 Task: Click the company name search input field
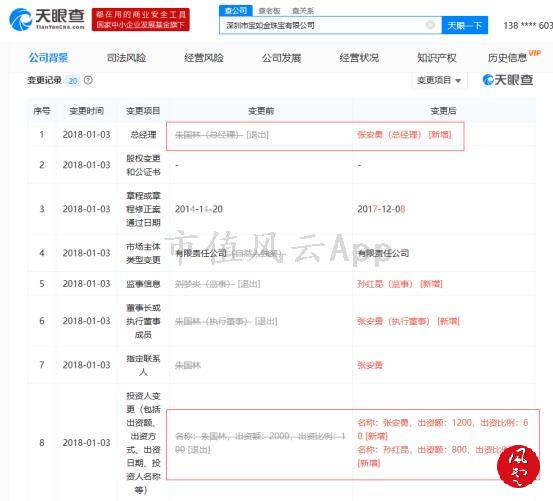coord(323,25)
